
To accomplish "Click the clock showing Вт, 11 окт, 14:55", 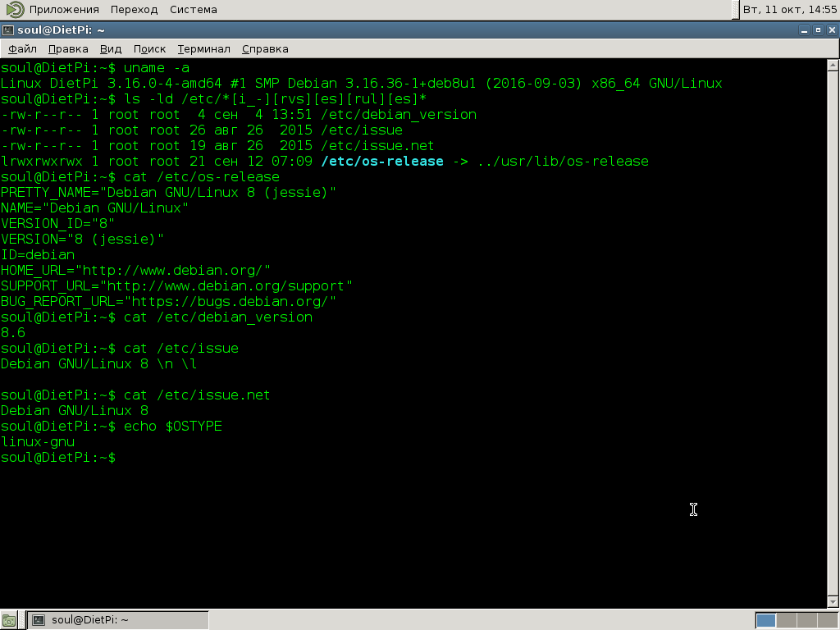I will pyautogui.click(x=789, y=10).
